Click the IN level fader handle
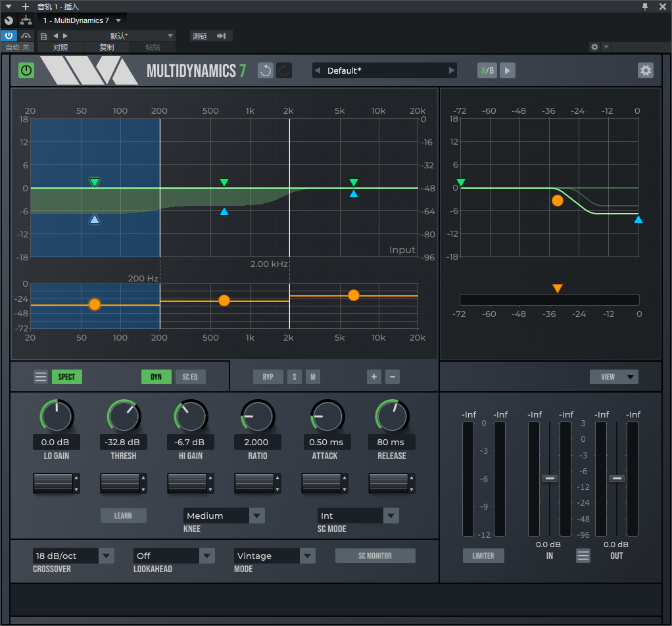This screenshot has height=626, width=672. [x=550, y=478]
